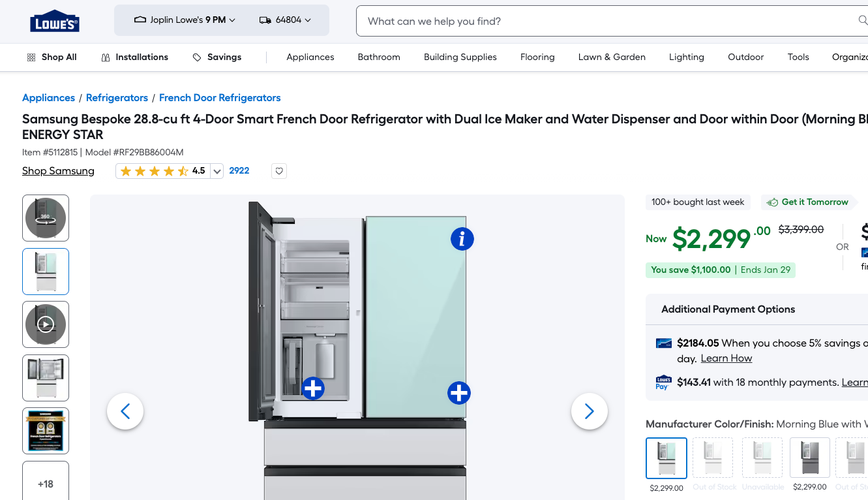Open the Joplin Lowe's store selector
The image size is (868, 500).
185,20
